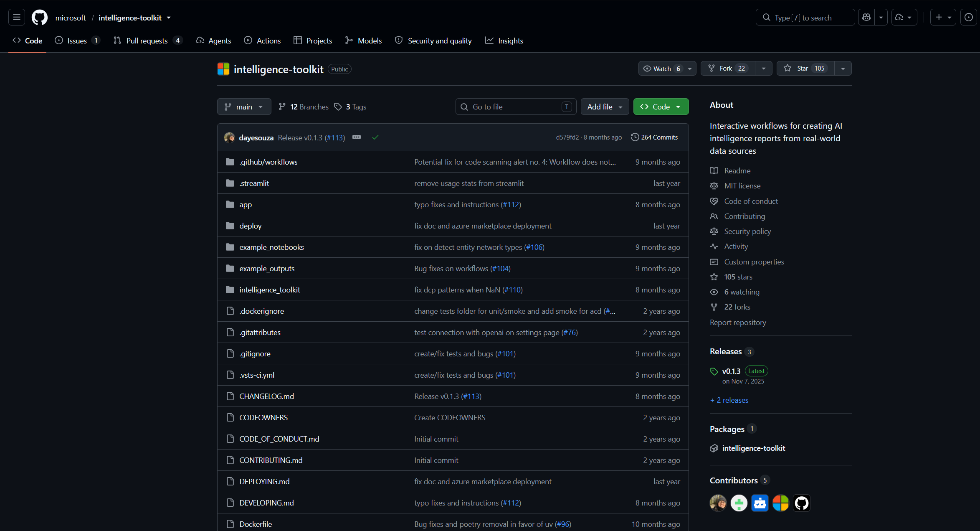This screenshot has width=980, height=531.
Task: Switch to the Projects tab
Action: (313, 41)
